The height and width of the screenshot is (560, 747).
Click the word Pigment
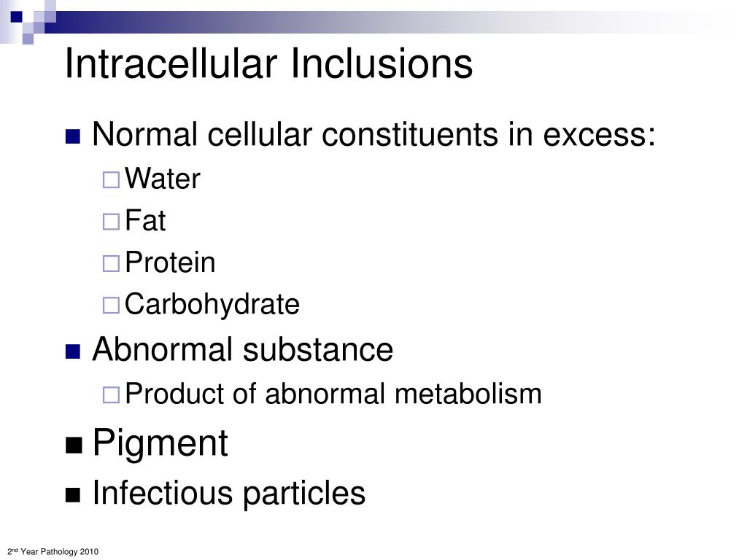160,444
